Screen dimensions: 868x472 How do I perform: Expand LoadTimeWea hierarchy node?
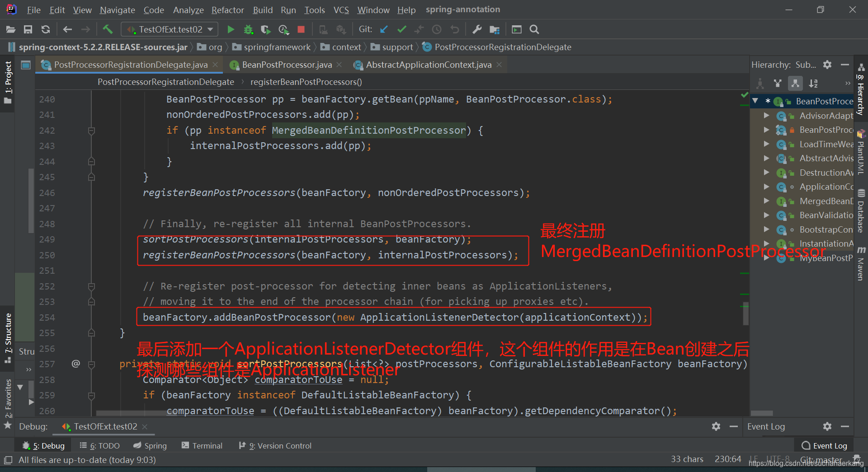pyautogui.click(x=766, y=144)
